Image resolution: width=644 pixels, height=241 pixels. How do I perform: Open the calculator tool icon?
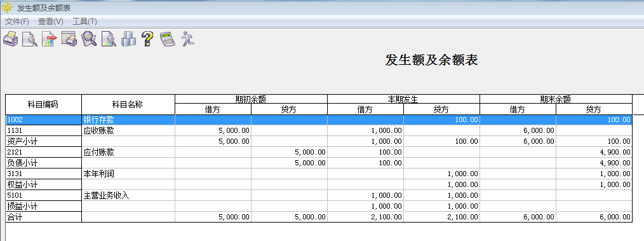[x=168, y=39]
